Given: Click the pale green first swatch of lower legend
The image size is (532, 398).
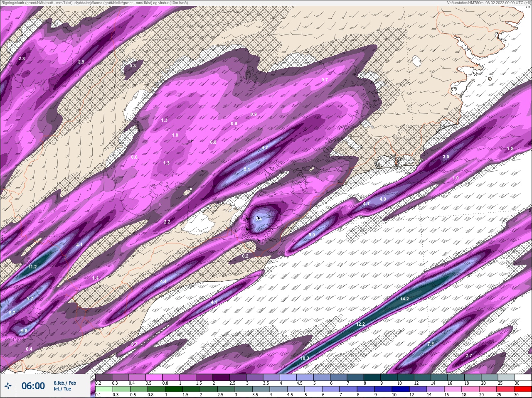Looking at the screenshot, I should (103, 389).
